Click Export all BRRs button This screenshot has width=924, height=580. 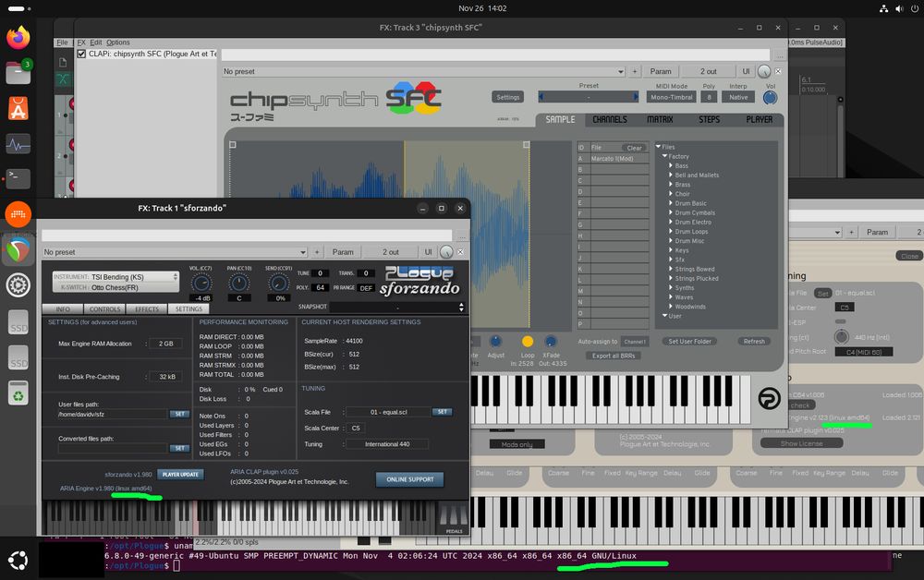[613, 356]
